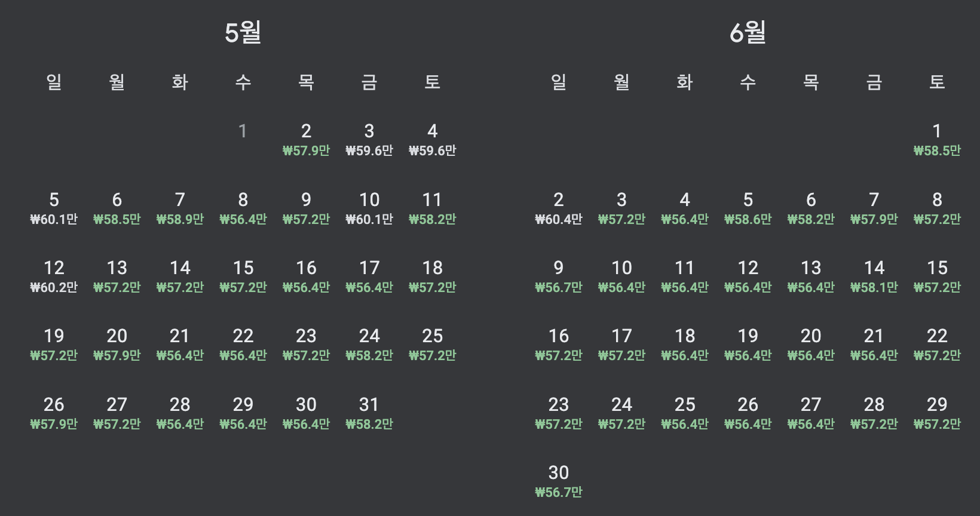This screenshot has width=980, height=516.
Task: Select May 2 priced at ₩57.9만
Action: click(306, 140)
